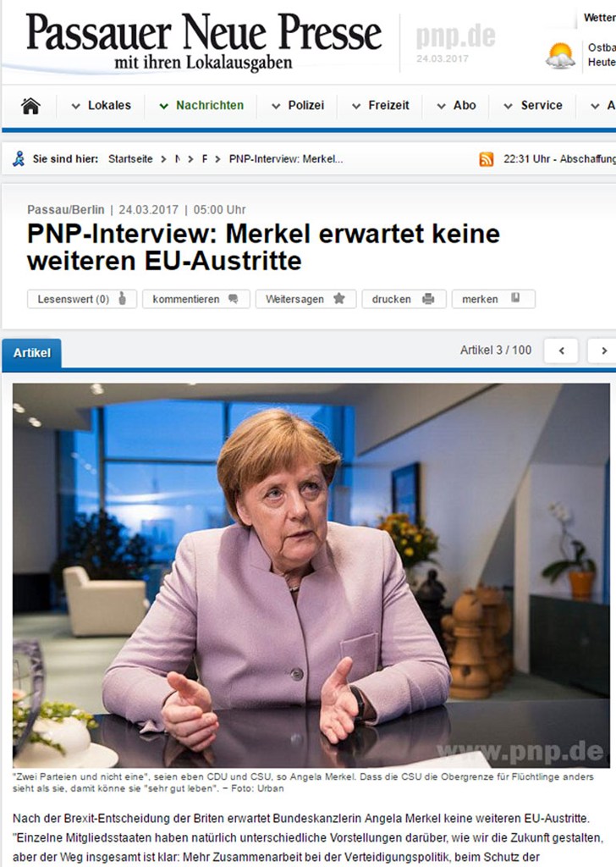Screen dimensions: 616x867
Task: Click the Passauer Neue Presse logo
Action: click(203, 41)
